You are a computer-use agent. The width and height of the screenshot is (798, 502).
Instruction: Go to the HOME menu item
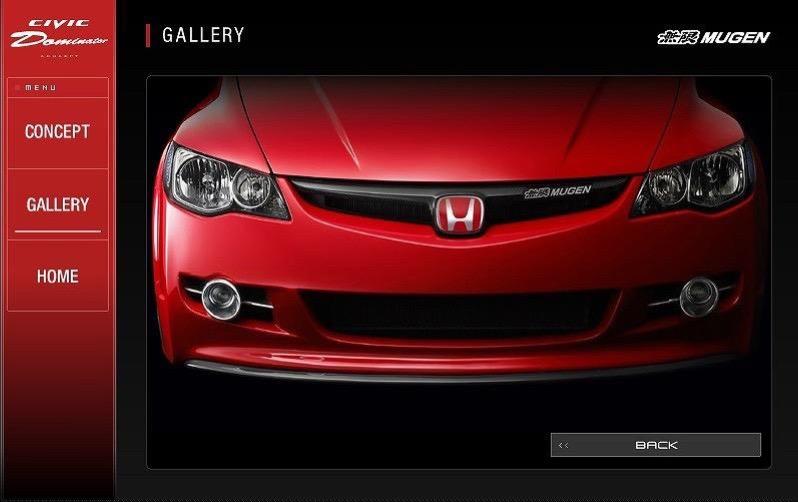58,276
